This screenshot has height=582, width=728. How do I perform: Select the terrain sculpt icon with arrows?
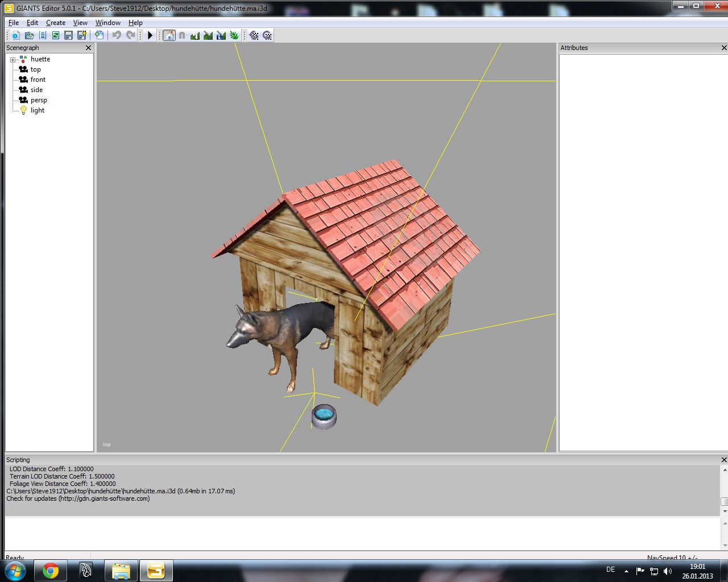pos(195,35)
